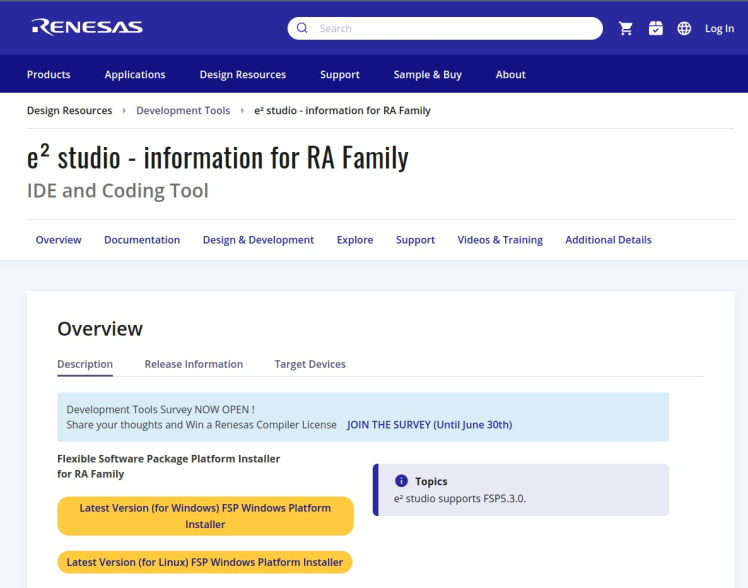Open the Products menu
Viewport: 748px width, 588px height.
coord(49,74)
